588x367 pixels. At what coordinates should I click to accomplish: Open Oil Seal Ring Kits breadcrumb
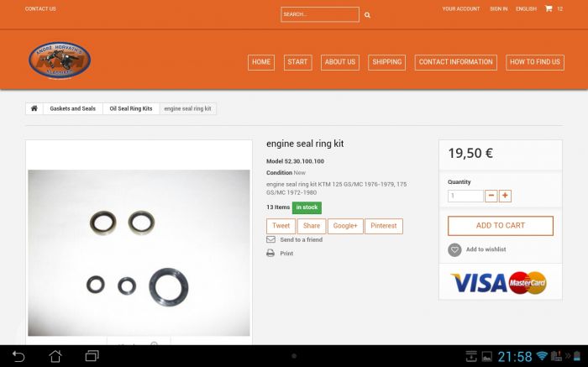[131, 109]
